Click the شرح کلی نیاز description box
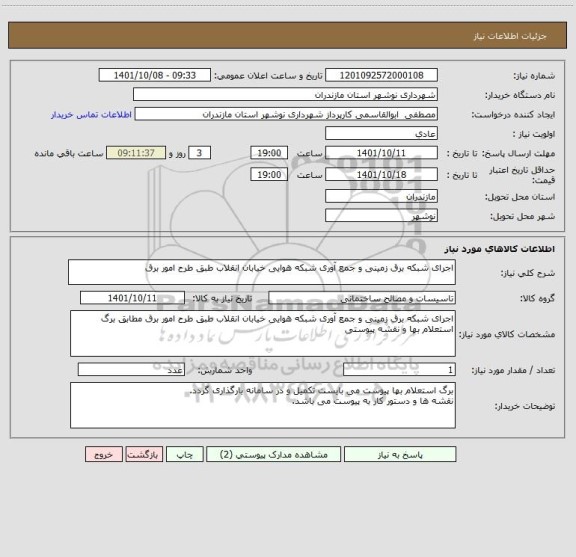Screen dimensions: 576x557 [262, 272]
